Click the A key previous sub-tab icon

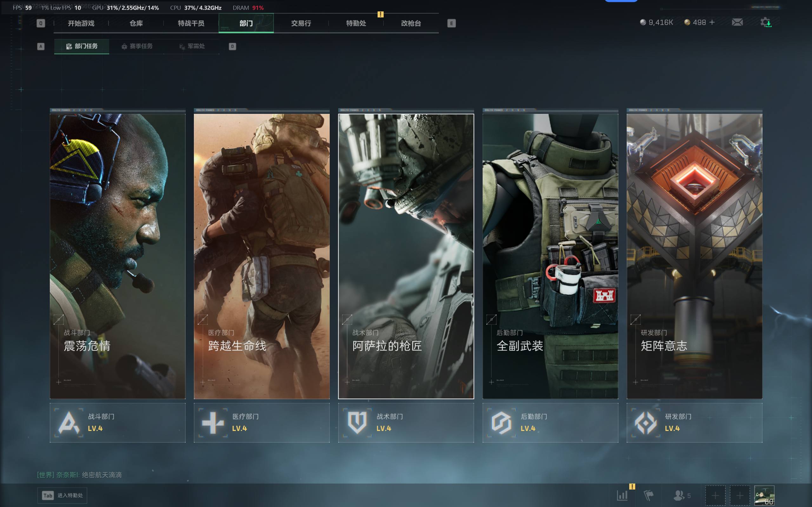pyautogui.click(x=41, y=46)
